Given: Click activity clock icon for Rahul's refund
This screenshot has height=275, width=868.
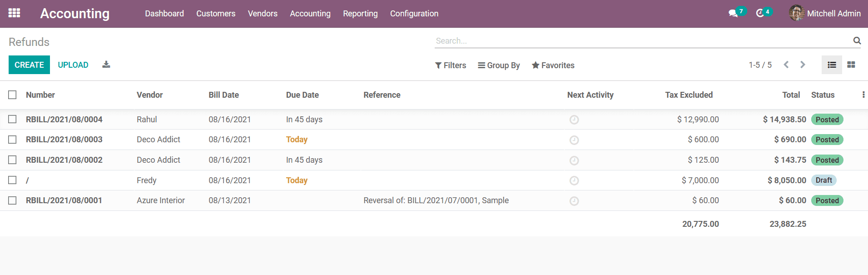Looking at the screenshot, I should [574, 120].
